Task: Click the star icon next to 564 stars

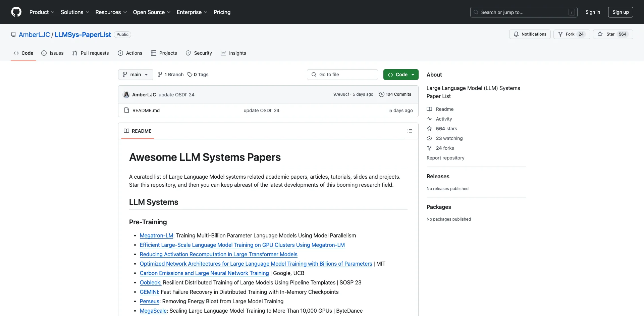Action: [429, 129]
